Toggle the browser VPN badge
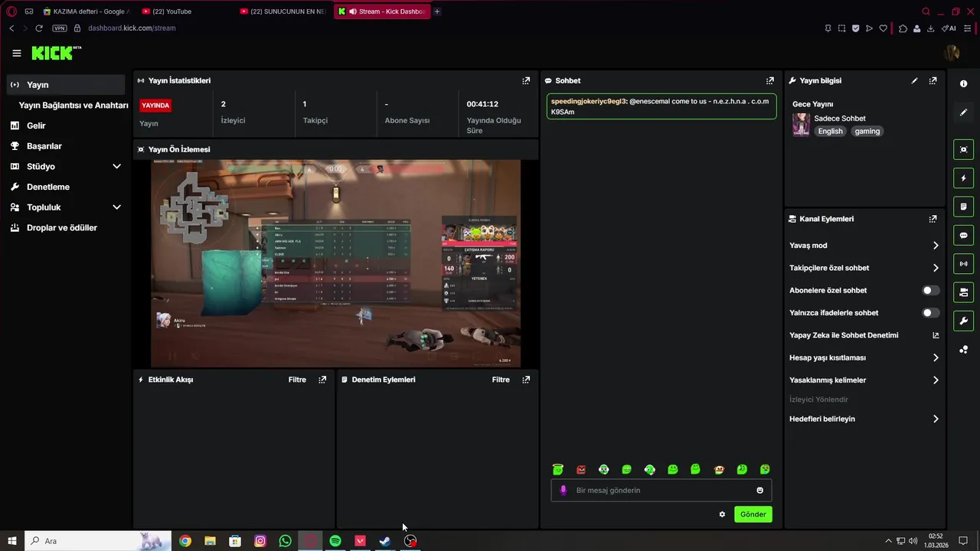The height and width of the screenshot is (551, 980). tap(60, 28)
